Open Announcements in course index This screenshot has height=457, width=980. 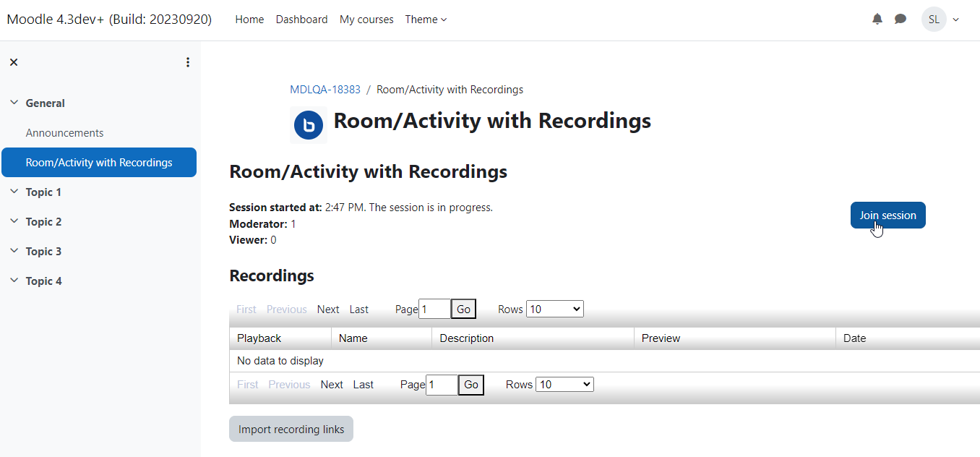coord(65,132)
